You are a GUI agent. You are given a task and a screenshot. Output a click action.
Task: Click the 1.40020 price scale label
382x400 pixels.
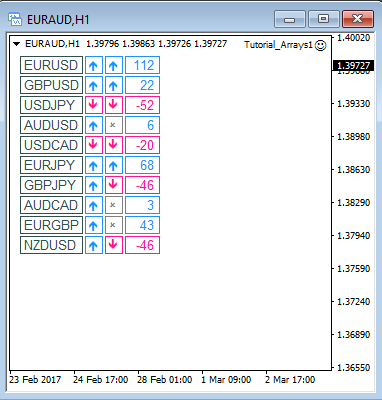point(354,38)
